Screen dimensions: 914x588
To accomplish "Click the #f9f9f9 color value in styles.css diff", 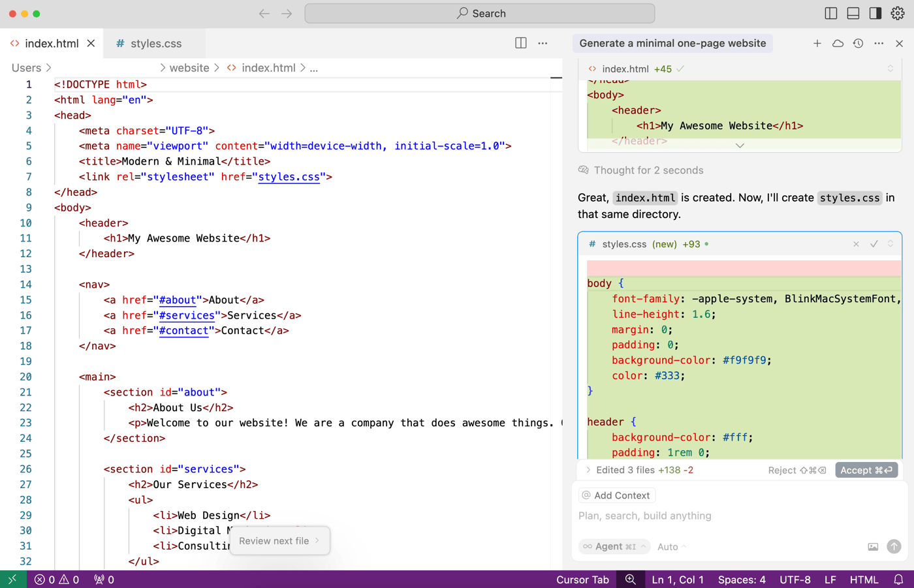I will point(744,360).
